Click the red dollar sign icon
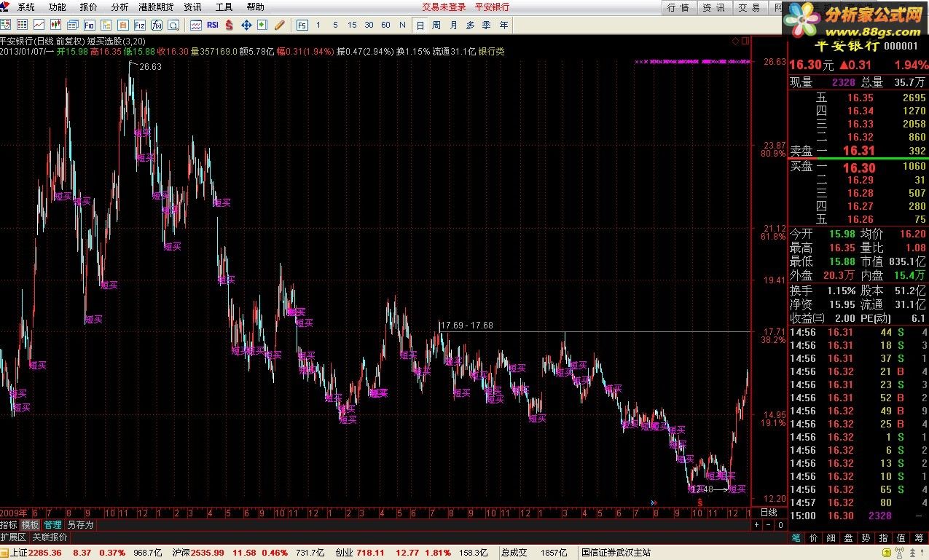Screen dimensions: 929x560 230,25
